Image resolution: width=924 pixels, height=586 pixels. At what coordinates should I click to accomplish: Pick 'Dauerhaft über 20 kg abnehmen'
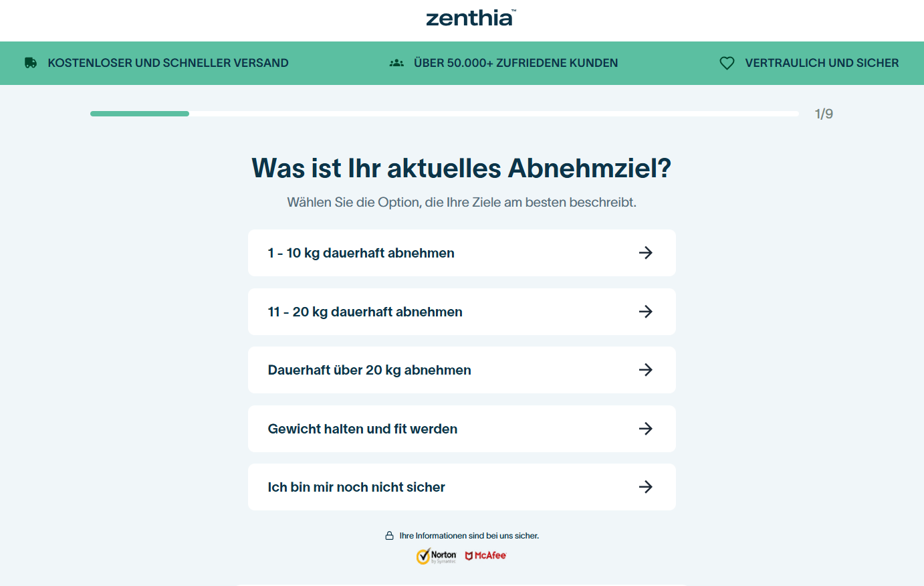[369, 370]
